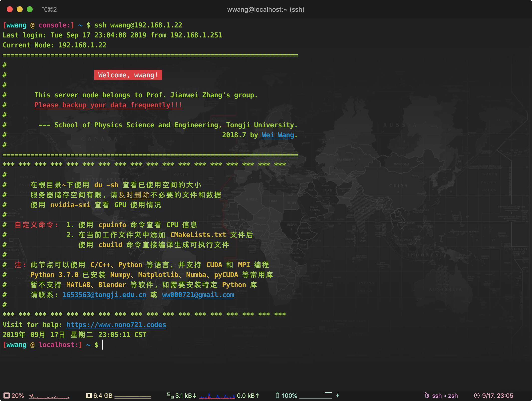Click the Wei Wang author link
Viewport: 532px width, 401px height.
click(x=278, y=135)
